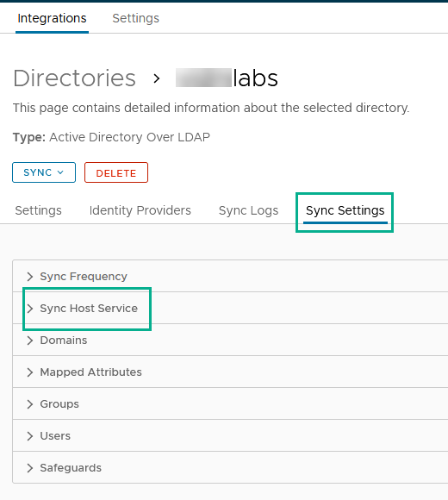The image size is (448, 500).
Task: Expand the Sync Host Service chevron
Action: pyautogui.click(x=30, y=309)
